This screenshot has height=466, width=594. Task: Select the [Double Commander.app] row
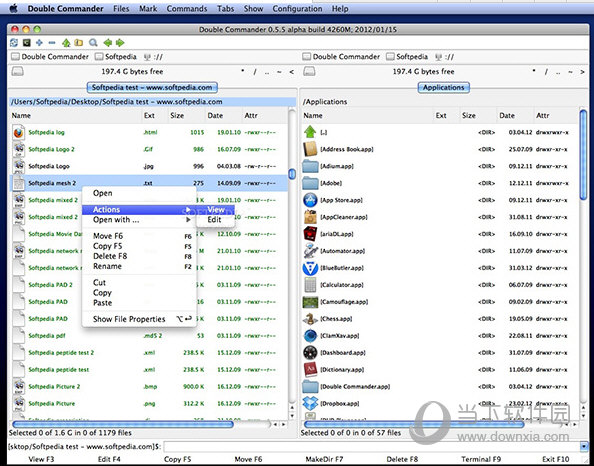pyautogui.click(x=439, y=387)
